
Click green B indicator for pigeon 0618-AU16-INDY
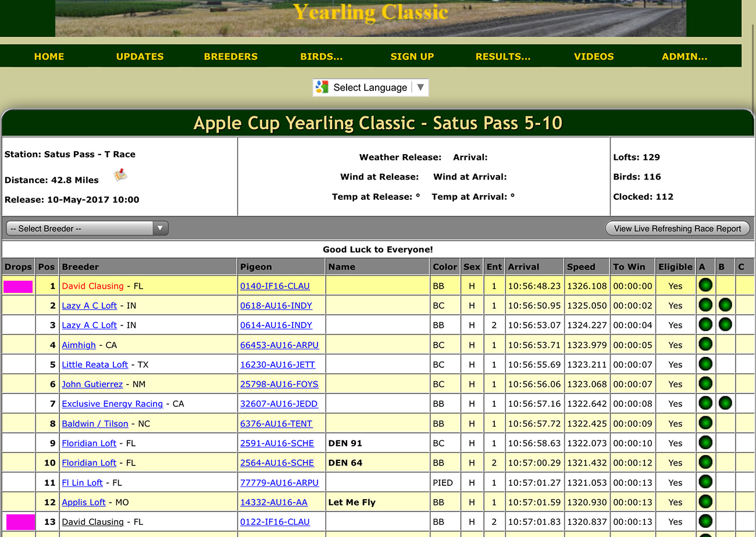click(725, 305)
